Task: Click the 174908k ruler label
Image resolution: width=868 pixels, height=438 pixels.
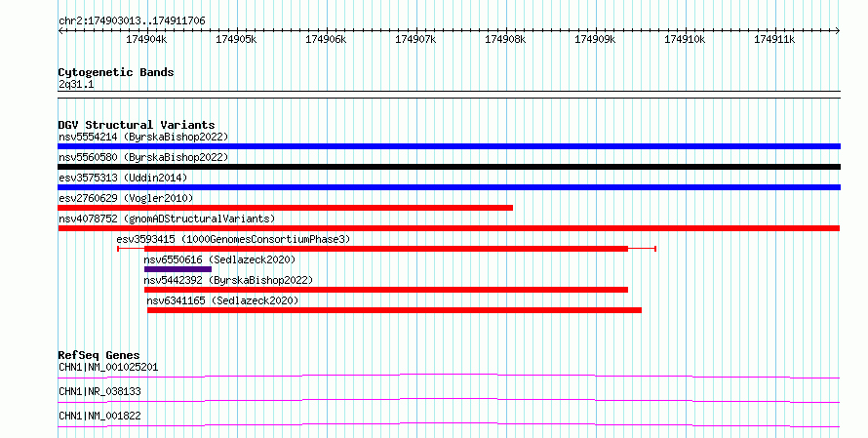Action: pyautogui.click(x=505, y=39)
